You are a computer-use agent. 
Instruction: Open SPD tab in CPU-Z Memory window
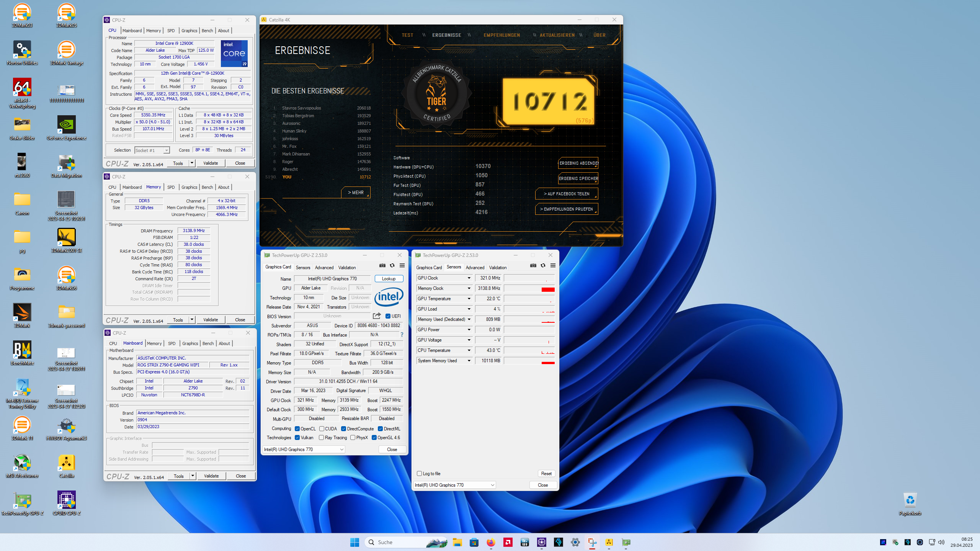point(171,187)
